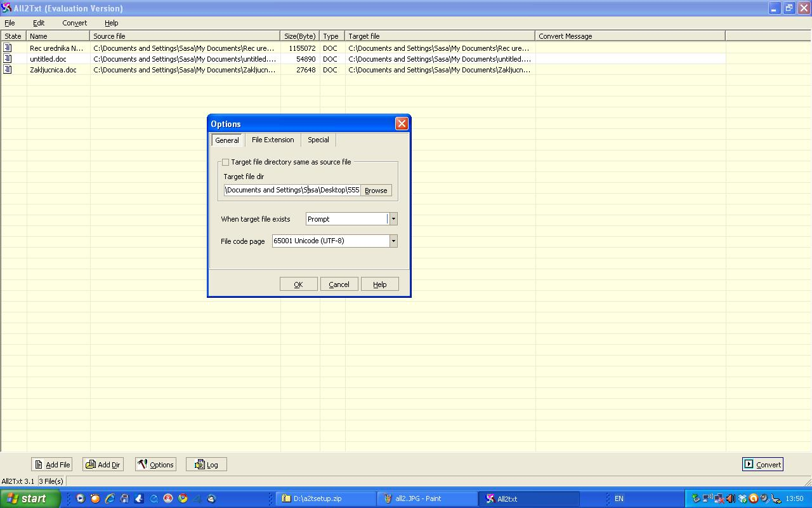Screen dimensions: 812x508
Task: Click the document icon for Zakljucnica.doc row
Action: coord(8,70)
